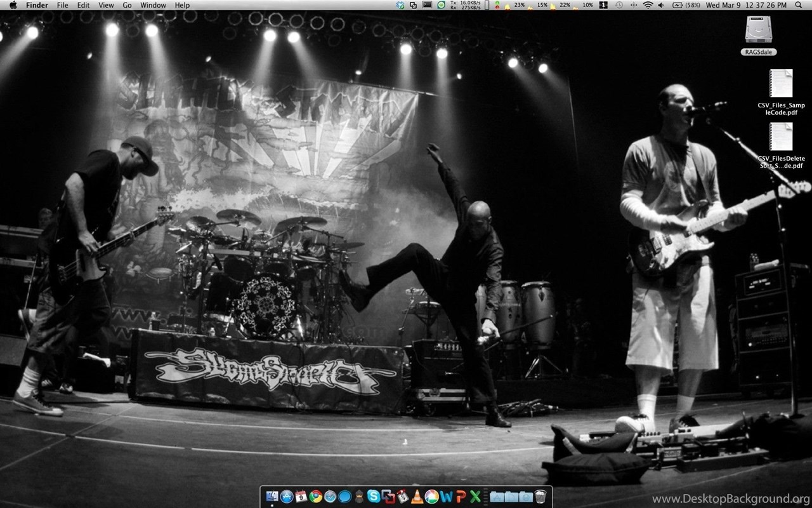
Task: Open the Help menu
Action: (x=182, y=5)
